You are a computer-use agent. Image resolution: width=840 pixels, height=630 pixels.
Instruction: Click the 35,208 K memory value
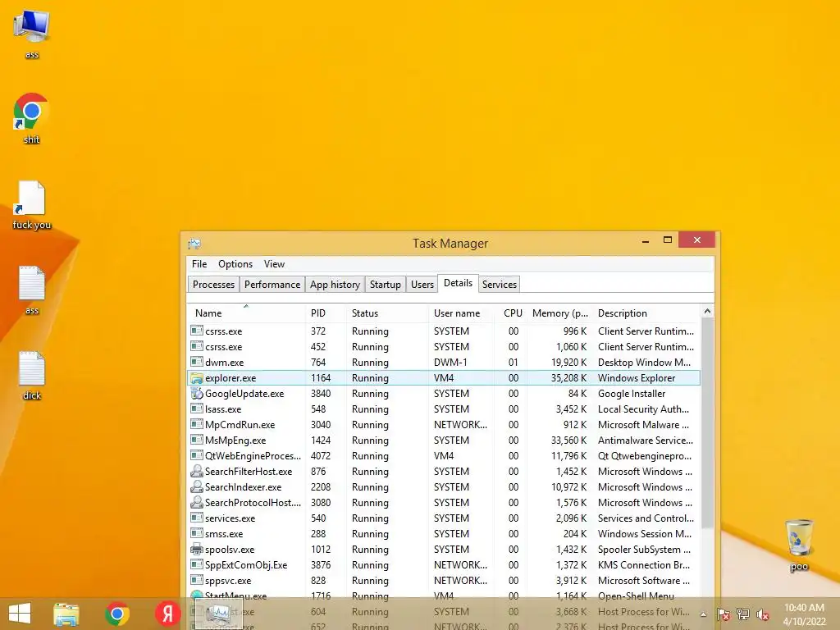(x=569, y=377)
